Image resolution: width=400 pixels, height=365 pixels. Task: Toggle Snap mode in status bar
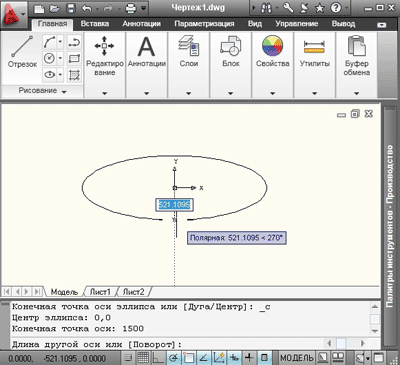tap(128, 358)
